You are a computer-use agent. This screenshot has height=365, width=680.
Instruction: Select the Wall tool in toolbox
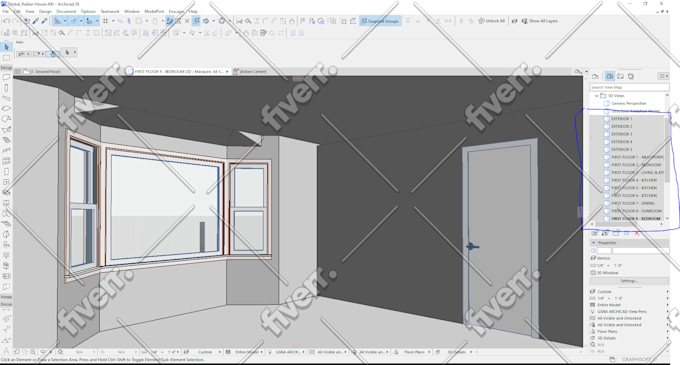pos(6,77)
